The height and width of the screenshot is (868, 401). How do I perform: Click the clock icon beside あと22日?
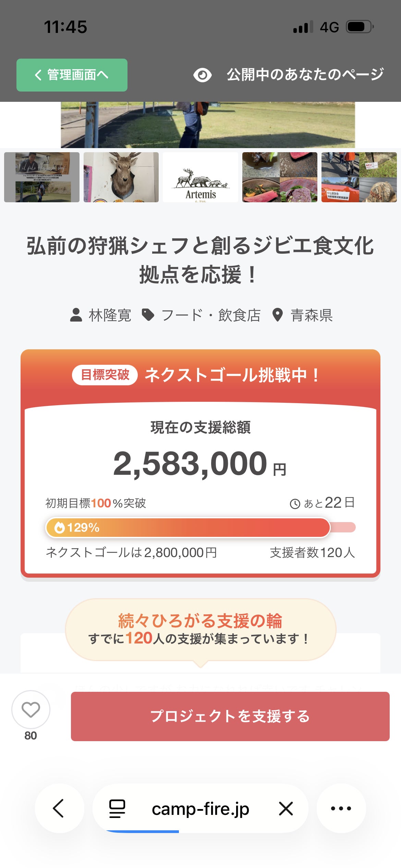click(295, 504)
